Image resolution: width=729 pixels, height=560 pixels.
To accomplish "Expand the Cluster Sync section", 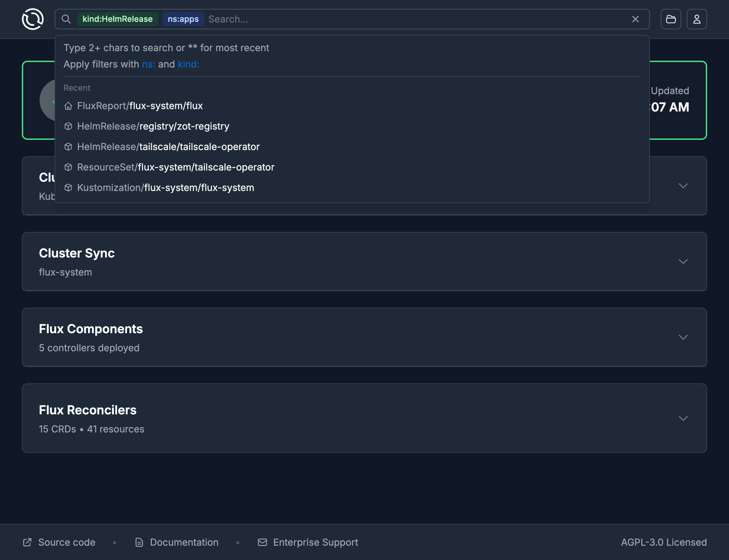I will point(683,262).
